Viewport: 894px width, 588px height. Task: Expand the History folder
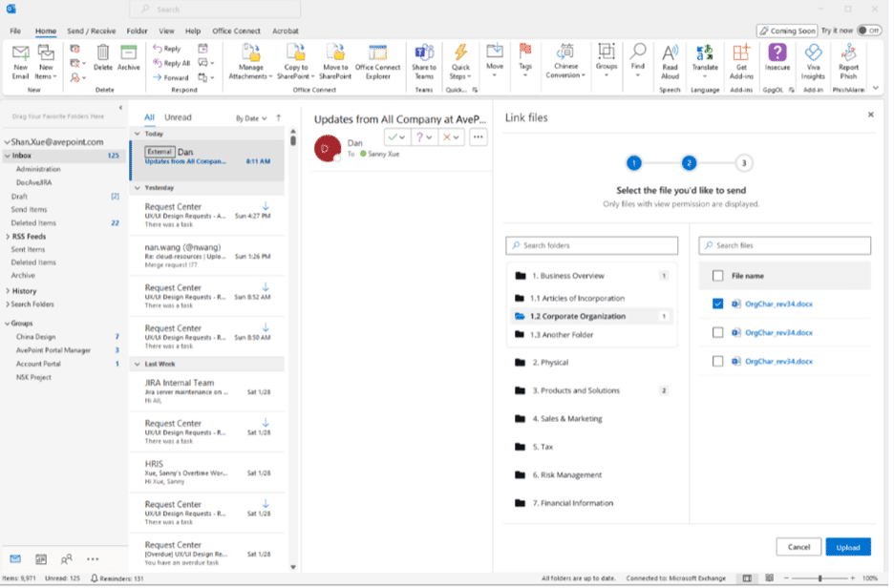click(8, 291)
